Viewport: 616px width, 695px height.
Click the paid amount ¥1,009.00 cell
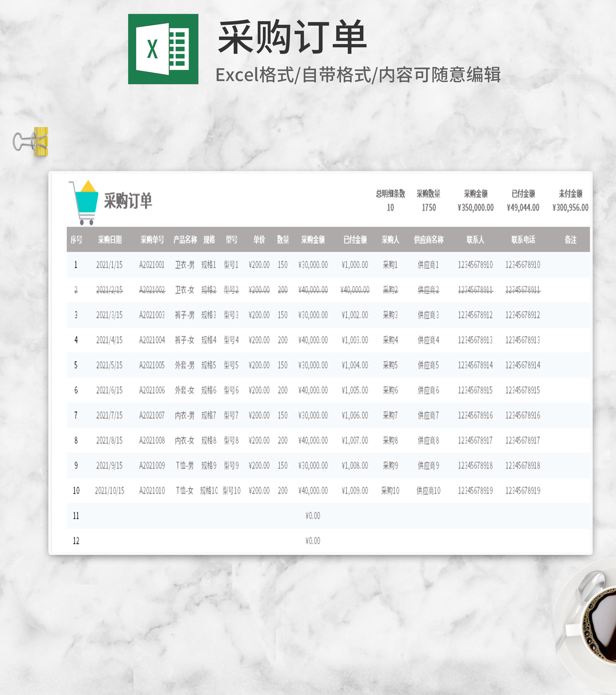355,491
